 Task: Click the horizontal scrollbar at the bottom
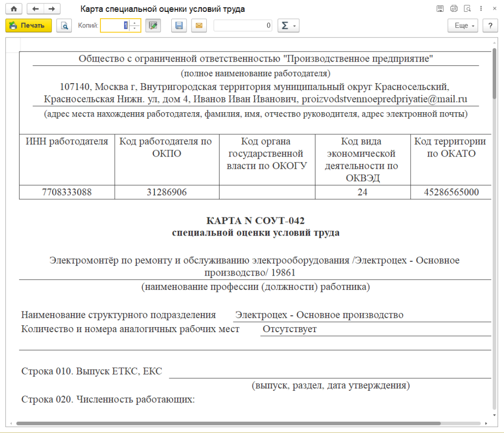pos(228,423)
